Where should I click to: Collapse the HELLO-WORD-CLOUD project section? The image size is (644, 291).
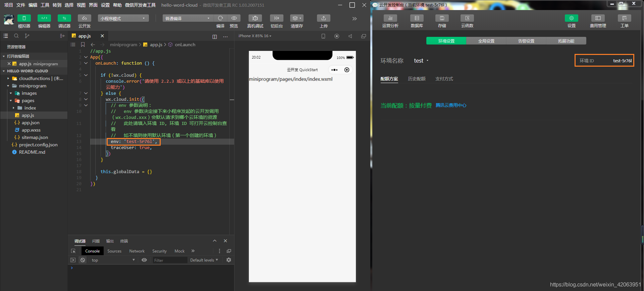click(x=4, y=71)
